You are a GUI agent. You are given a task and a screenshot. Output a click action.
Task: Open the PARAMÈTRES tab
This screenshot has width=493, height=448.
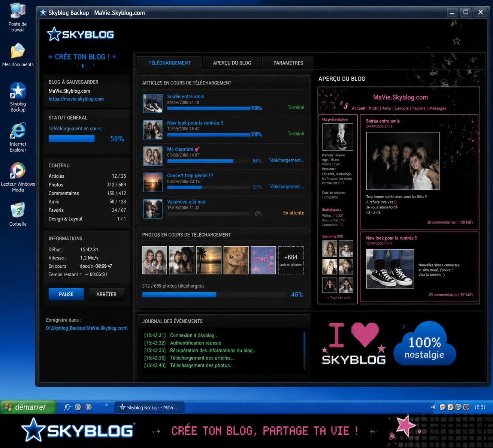click(288, 63)
